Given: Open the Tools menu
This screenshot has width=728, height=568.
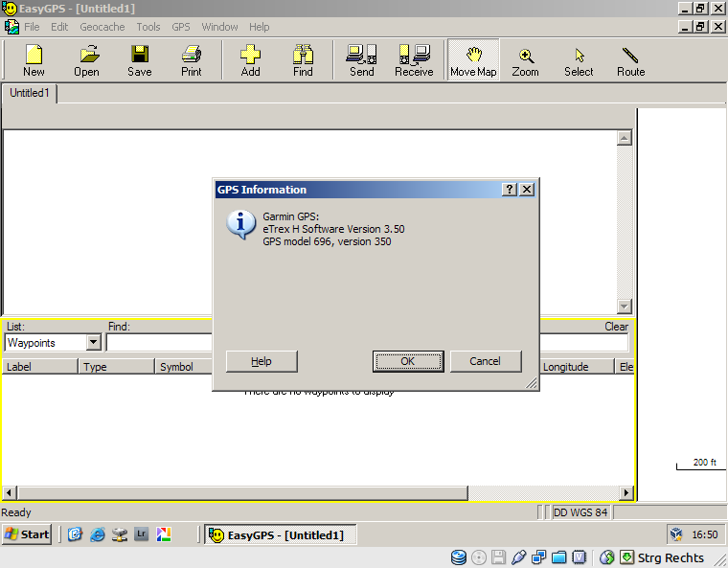Looking at the screenshot, I should pyautogui.click(x=148, y=27).
